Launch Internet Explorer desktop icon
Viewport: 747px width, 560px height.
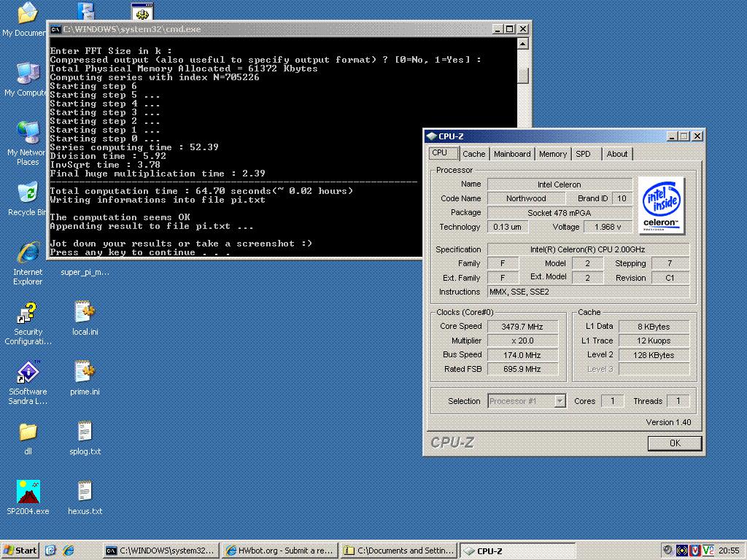point(28,253)
